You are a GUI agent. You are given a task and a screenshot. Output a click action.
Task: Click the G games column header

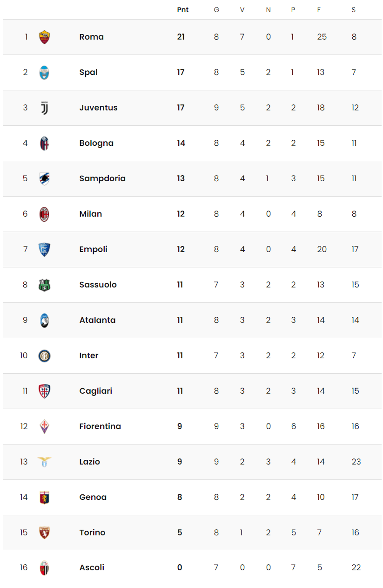216,10
